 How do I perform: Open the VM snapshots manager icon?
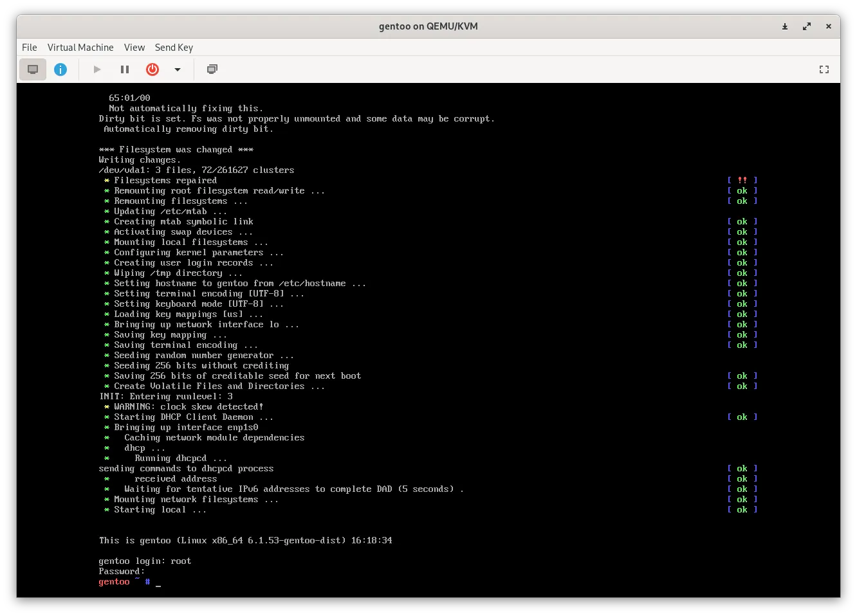212,69
